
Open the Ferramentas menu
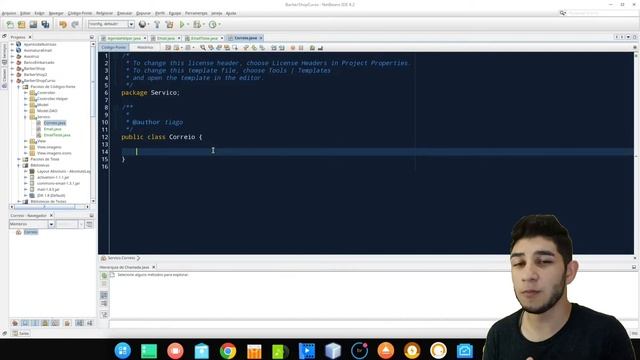click(x=196, y=13)
